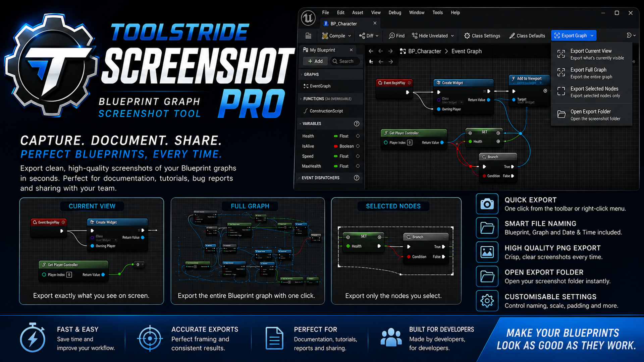This screenshot has width=644, height=362.
Task: Click the EVENT DISPATCHERS help circle icon
Action: click(x=357, y=178)
